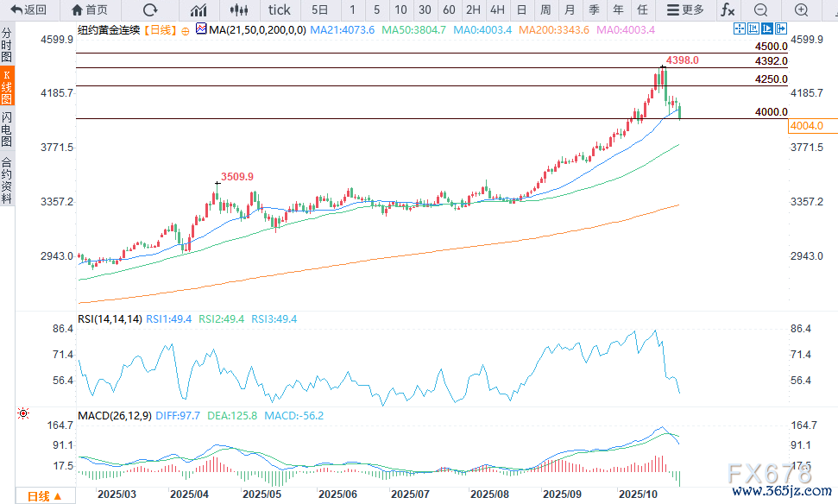
Task: Open the 合约资料 side tab
Action: tap(7, 180)
